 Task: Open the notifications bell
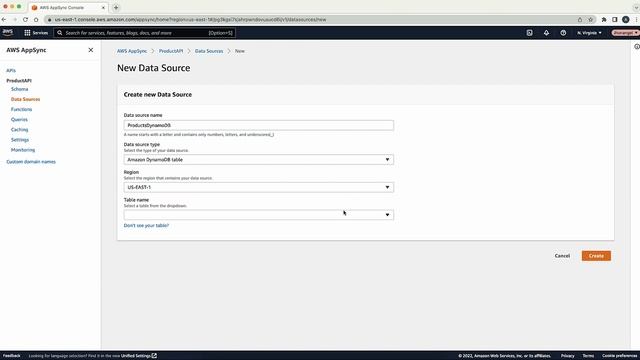(x=546, y=33)
